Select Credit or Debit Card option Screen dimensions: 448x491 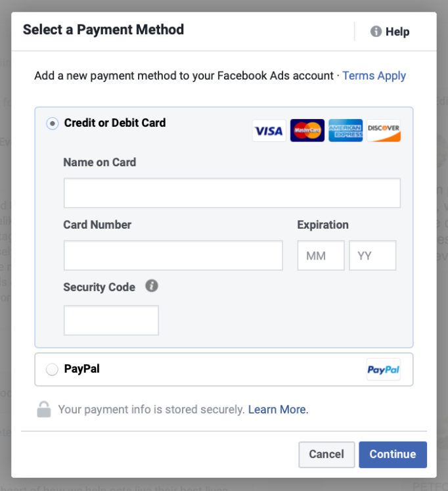tap(53, 124)
